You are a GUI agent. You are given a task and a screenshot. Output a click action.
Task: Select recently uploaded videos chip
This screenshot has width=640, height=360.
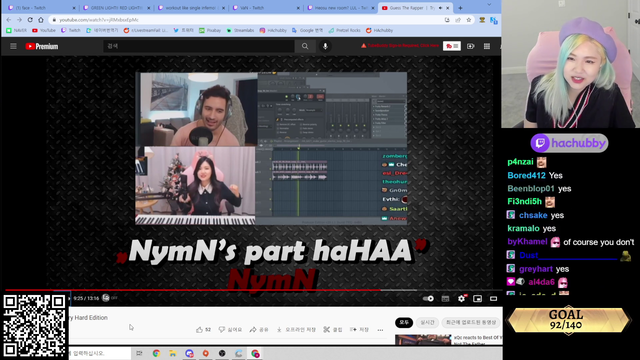point(471,322)
